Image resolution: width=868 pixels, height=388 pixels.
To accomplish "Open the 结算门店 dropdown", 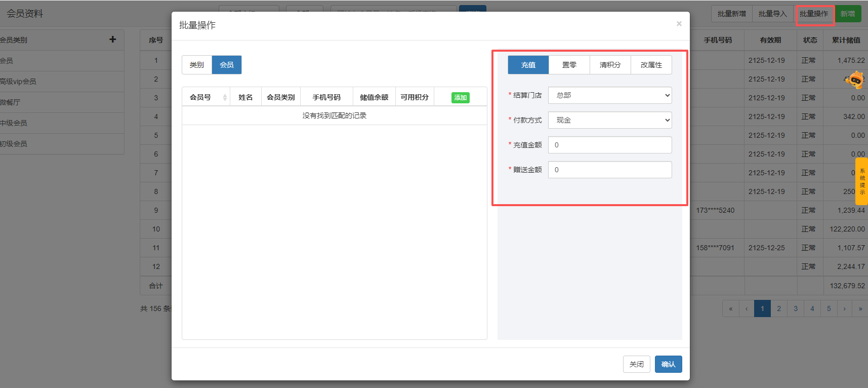I will [609, 95].
